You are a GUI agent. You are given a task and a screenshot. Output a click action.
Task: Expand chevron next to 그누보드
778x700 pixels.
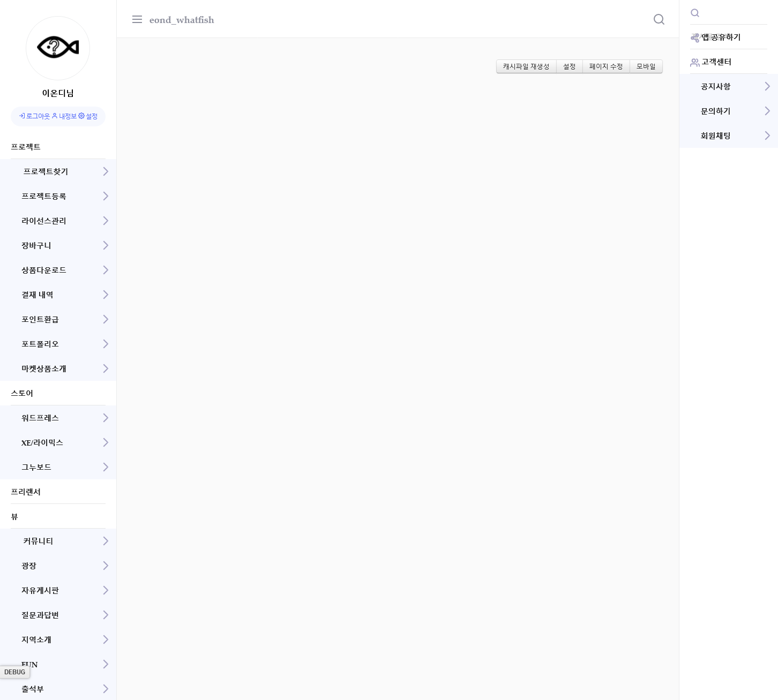click(x=106, y=467)
